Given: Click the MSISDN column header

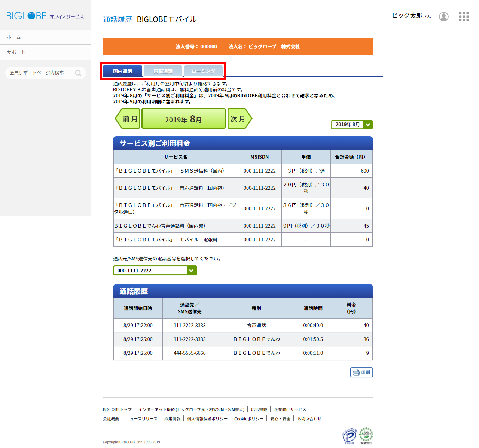Looking at the screenshot, I should coord(259,157).
